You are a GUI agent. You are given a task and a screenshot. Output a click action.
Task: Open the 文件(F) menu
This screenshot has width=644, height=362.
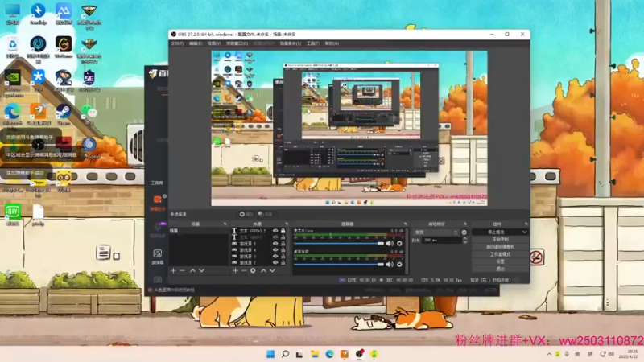coord(177,43)
